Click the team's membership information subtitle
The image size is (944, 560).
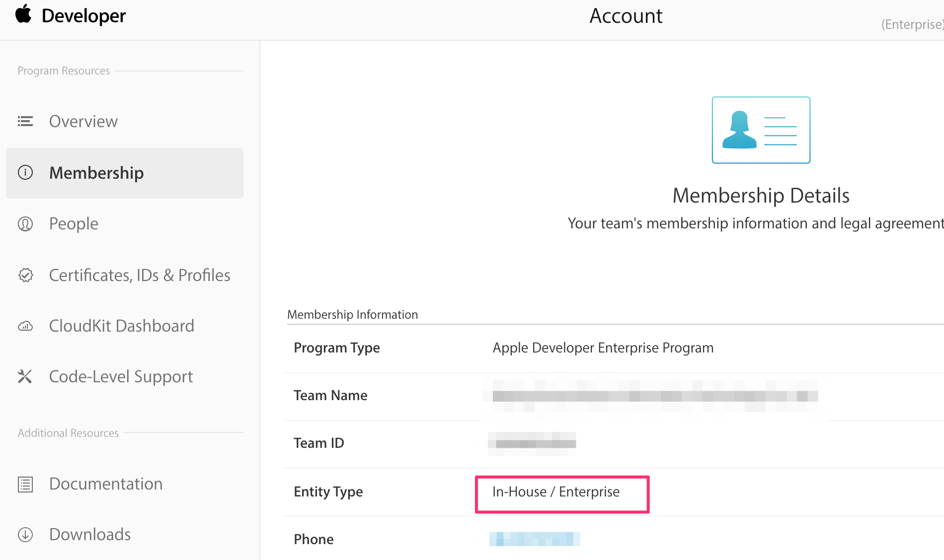click(756, 223)
